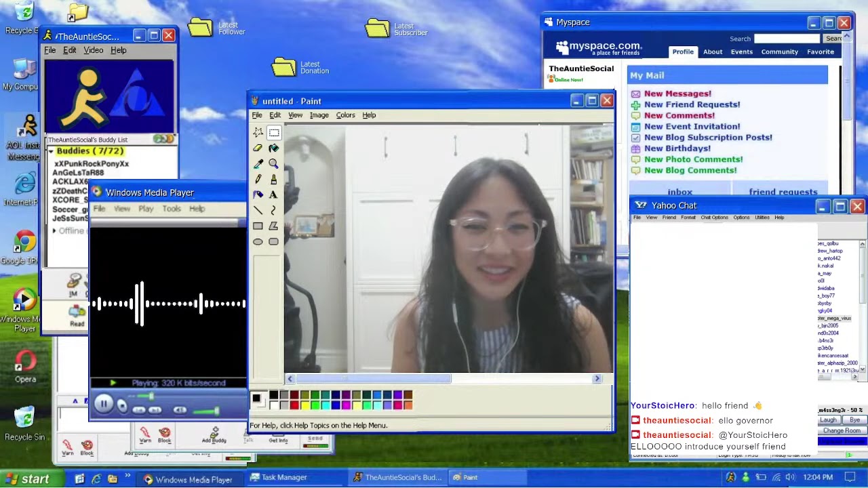Select the Pick Color eyedropper tool
The image size is (868, 488).
tap(258, 164)
